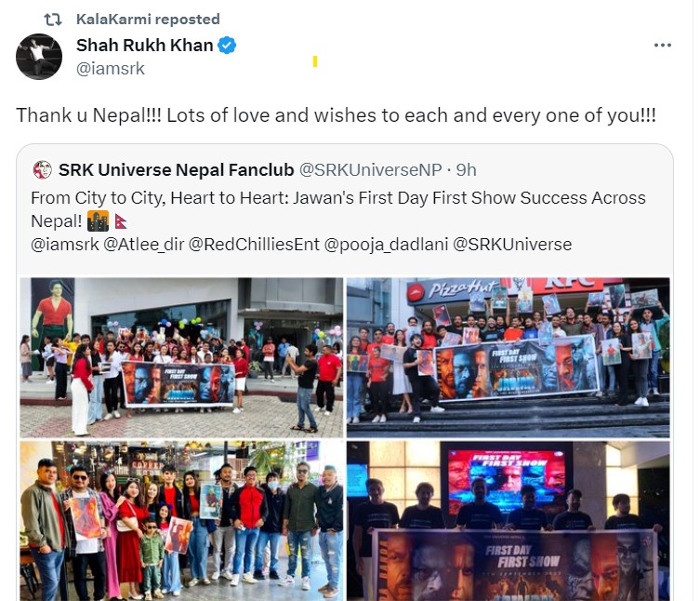Click Shah Rukh Khan's profile picture
Viewport: 700px width, 601px height.
pos(39,57)
